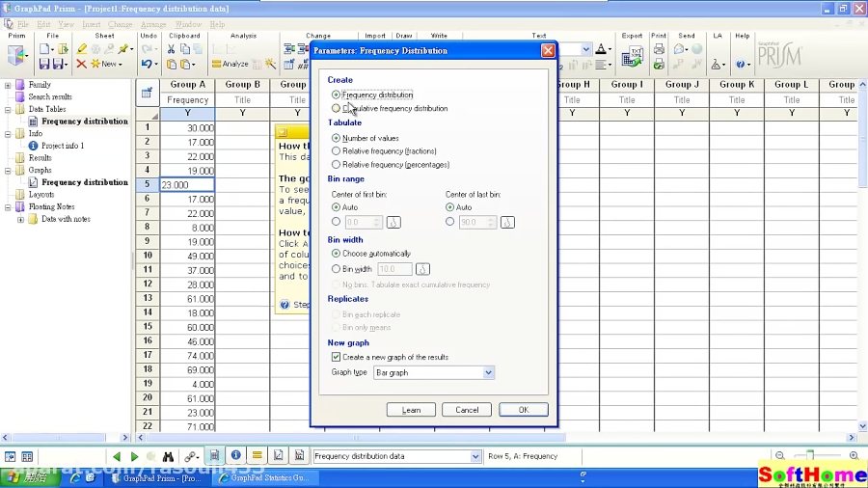Screen dimensions: 868x488
Task: Select Frequency distribution radio button
Action: 336,95
